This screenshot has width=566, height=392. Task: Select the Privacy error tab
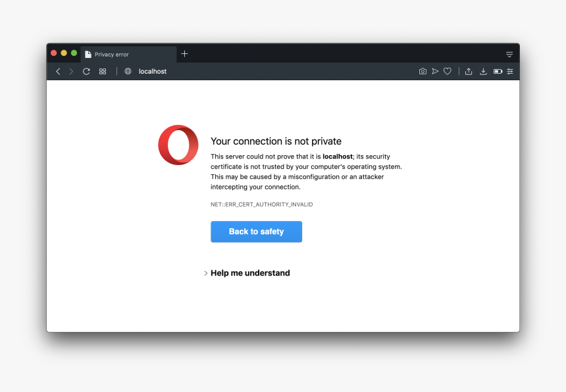click(128, 55)
